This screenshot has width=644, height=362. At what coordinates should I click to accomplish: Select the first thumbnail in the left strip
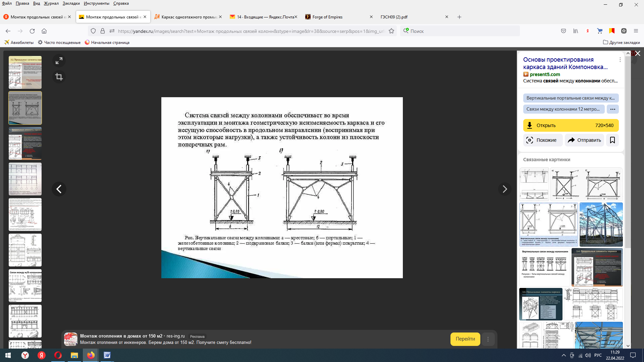tap(25, 72)
